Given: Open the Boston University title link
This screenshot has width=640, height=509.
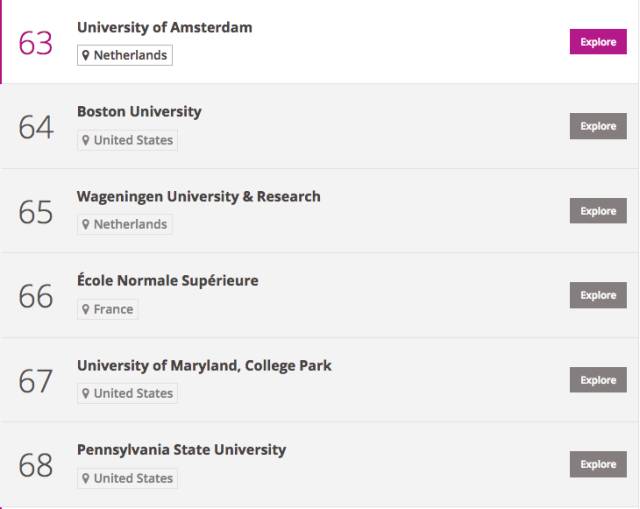Looking at the screenshot, I should point(139,111).
